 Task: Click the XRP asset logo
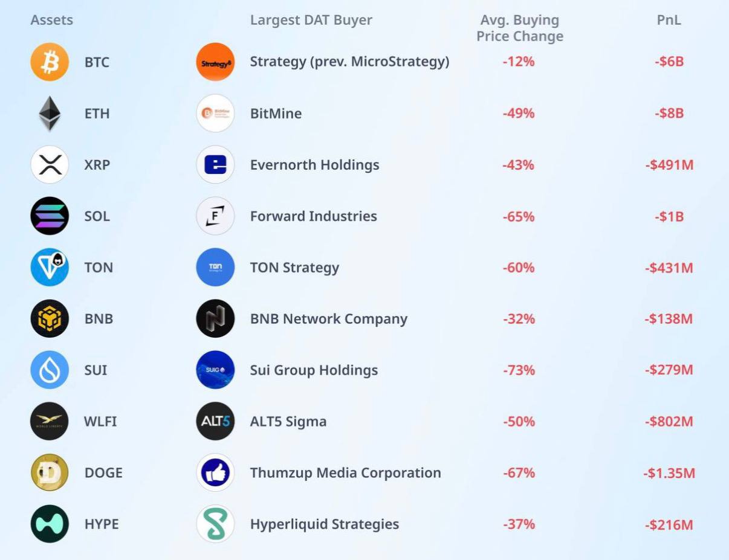pos(50,165)
